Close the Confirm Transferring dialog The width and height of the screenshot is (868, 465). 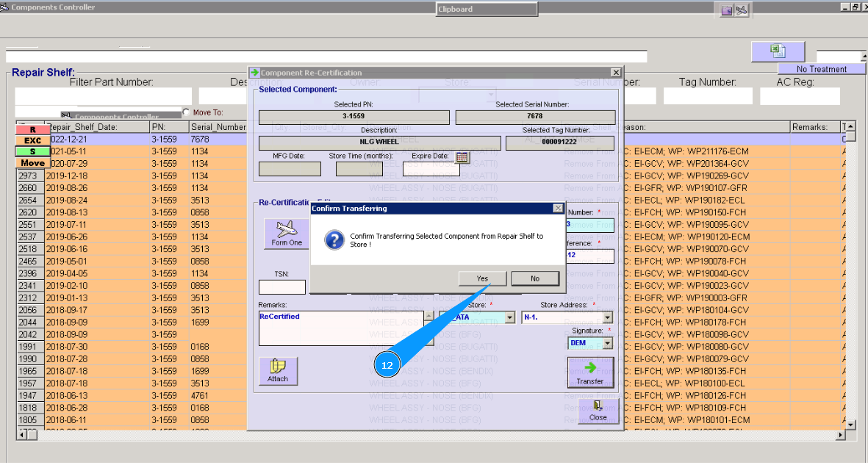click(x=558, y=208)
